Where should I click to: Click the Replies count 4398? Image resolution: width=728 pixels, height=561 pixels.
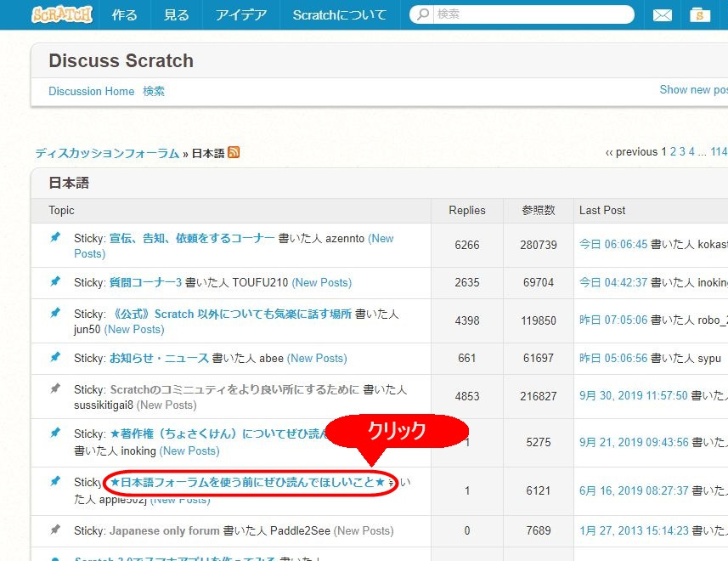(467, 320)
